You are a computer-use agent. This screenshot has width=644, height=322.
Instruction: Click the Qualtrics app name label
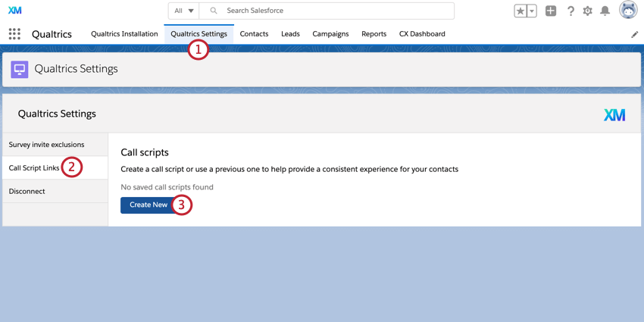pos(52,35)
